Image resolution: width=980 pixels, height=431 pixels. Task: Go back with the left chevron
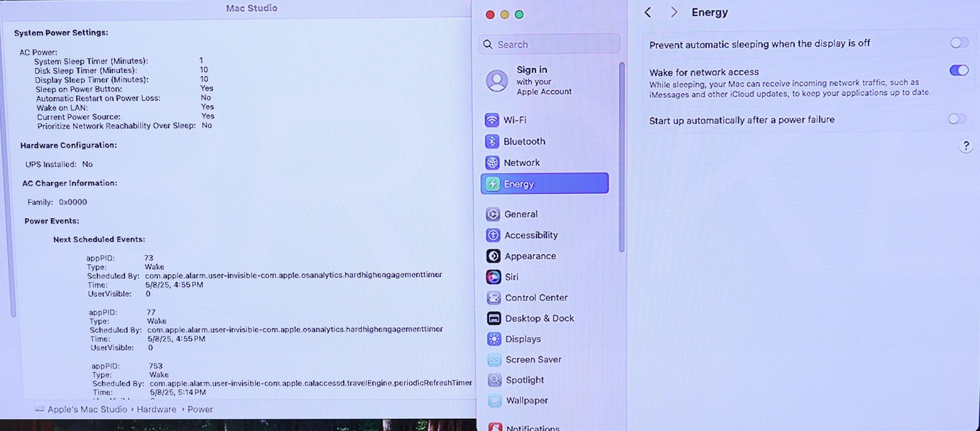648,12
